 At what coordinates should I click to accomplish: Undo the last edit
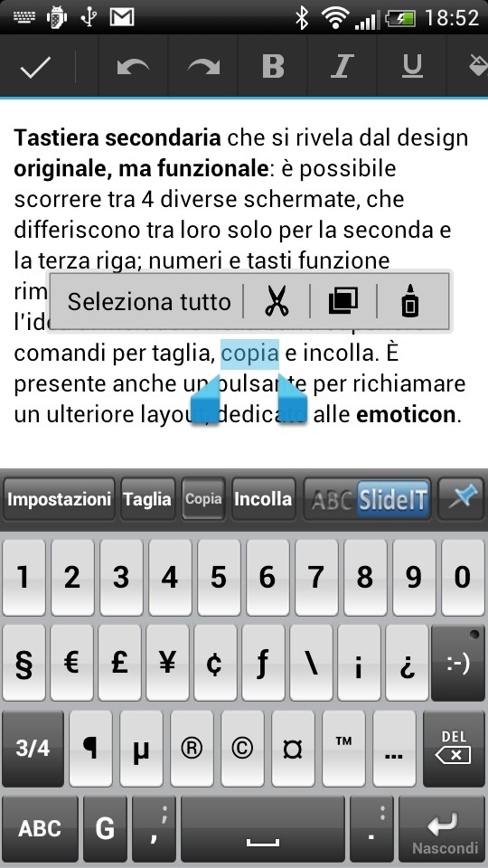click(134, 68)
